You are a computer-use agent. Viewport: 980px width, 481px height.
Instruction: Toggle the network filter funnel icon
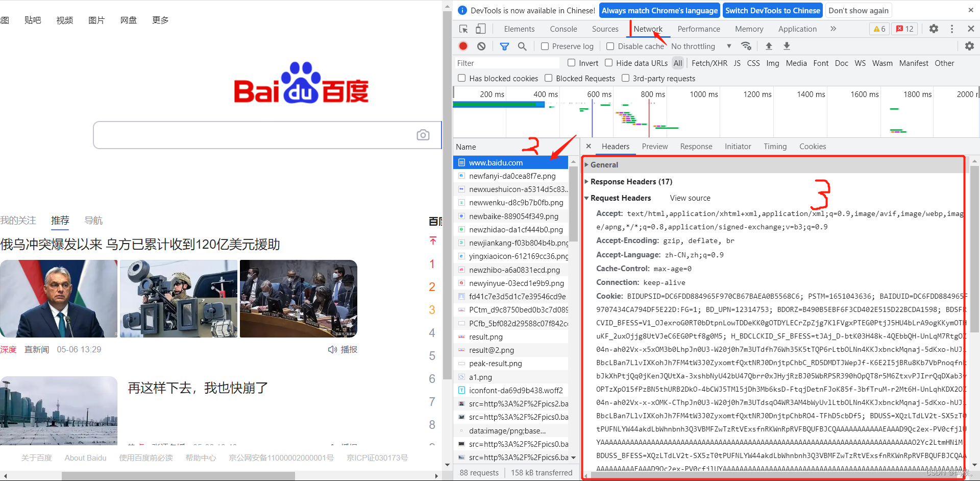(x=504, y=46)
